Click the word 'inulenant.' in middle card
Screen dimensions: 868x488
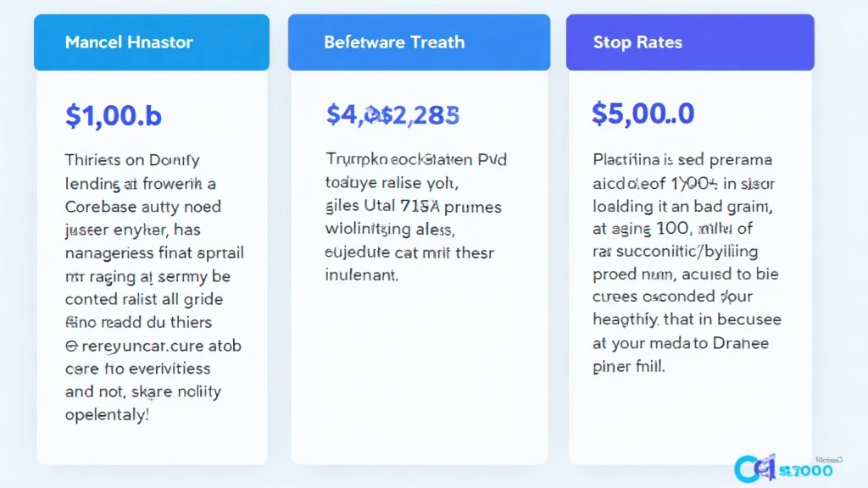361,274
